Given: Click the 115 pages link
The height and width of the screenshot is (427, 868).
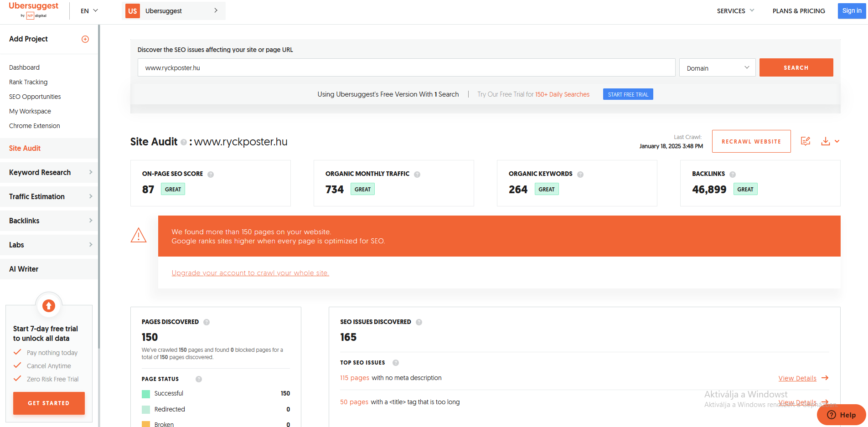Looking at the screenshot, I should click(x=355, y=378).
